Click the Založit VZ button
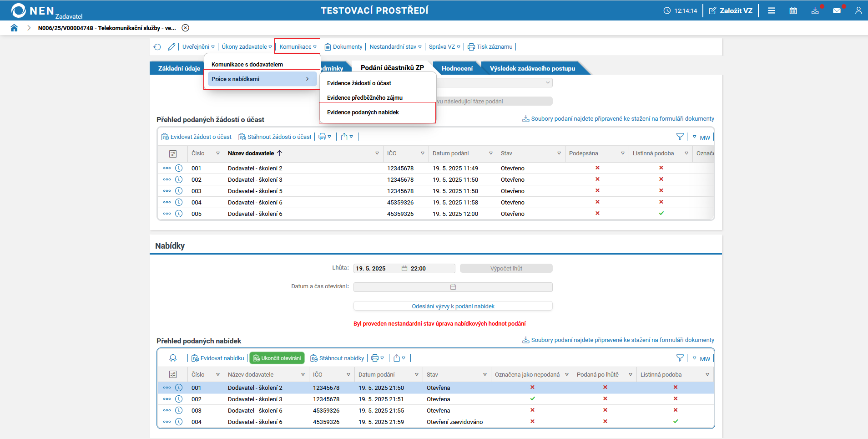This screenshot has width=868, height=439. tap(731, 10)
